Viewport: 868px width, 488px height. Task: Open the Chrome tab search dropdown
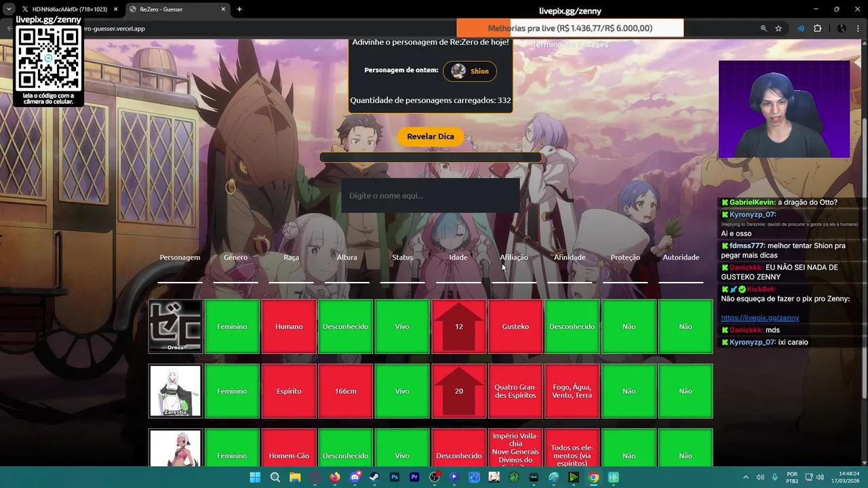(x=9, y=9)
